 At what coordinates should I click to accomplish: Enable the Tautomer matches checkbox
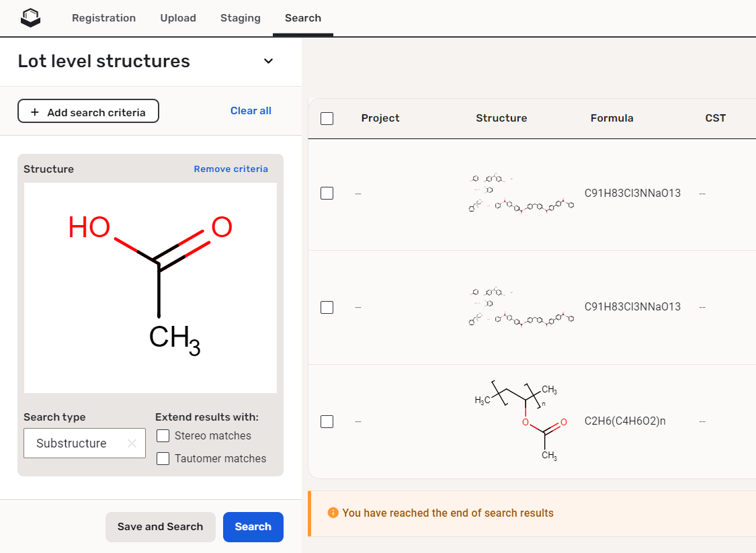pyautogui.click(x=163, y=458)
